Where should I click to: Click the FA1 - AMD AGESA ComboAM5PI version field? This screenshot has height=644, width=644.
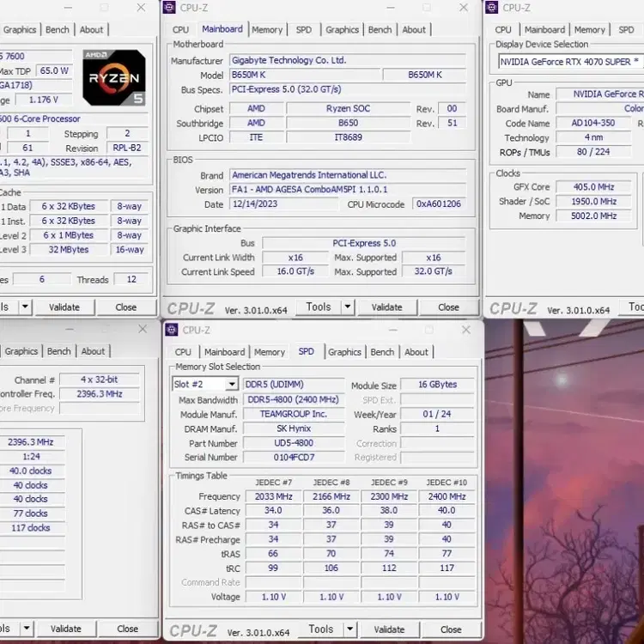click(348, 190)
